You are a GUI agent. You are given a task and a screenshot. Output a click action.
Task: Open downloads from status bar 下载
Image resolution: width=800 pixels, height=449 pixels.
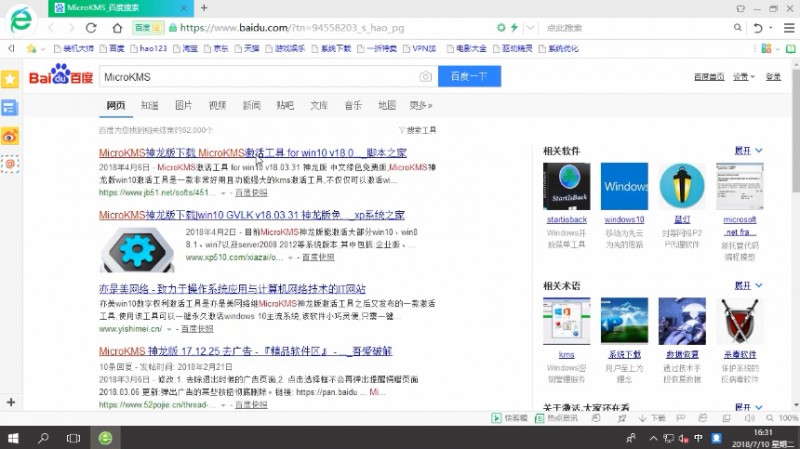pos(652,418)
